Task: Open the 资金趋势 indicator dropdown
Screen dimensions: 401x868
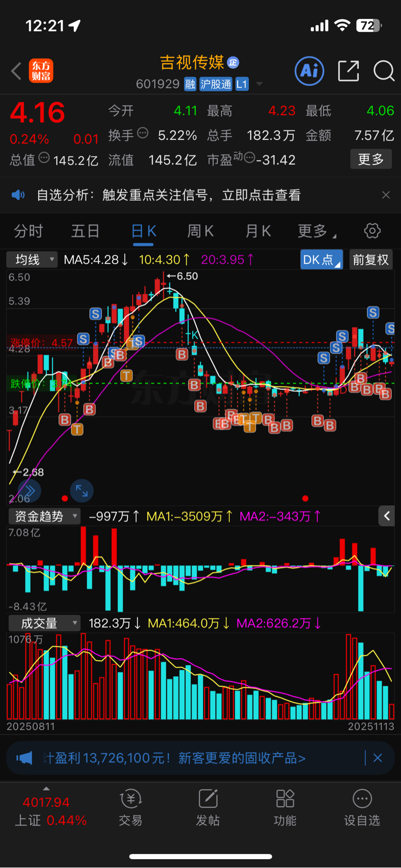Action: pyautogui.click(x=44, y=516)
